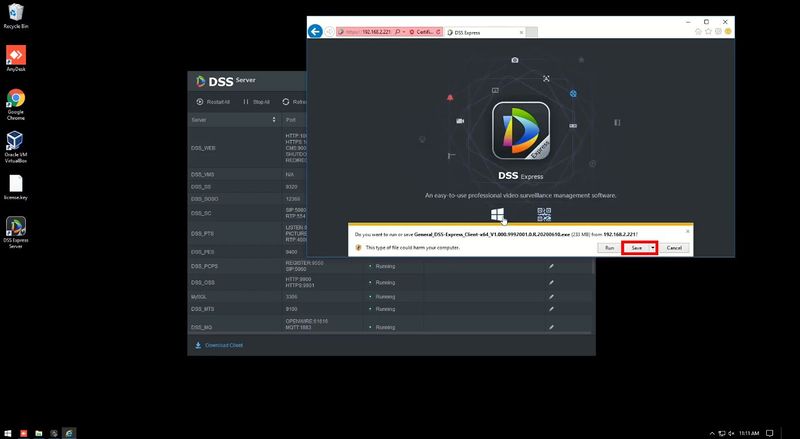Open the Google Chrome desktop shortcut
The width and height of the screenshot is (800, 439).
[x=16, y=104]
